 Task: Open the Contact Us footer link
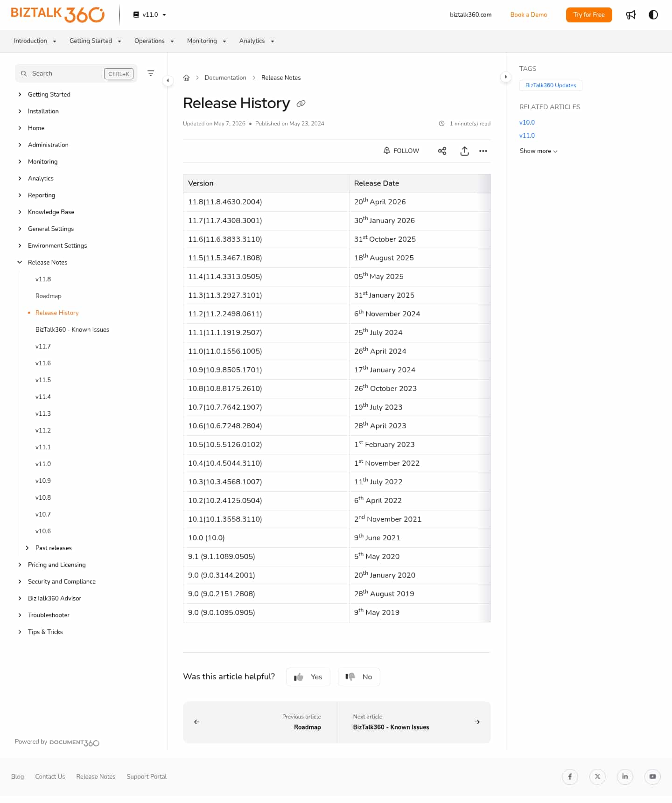click(50, 776)
